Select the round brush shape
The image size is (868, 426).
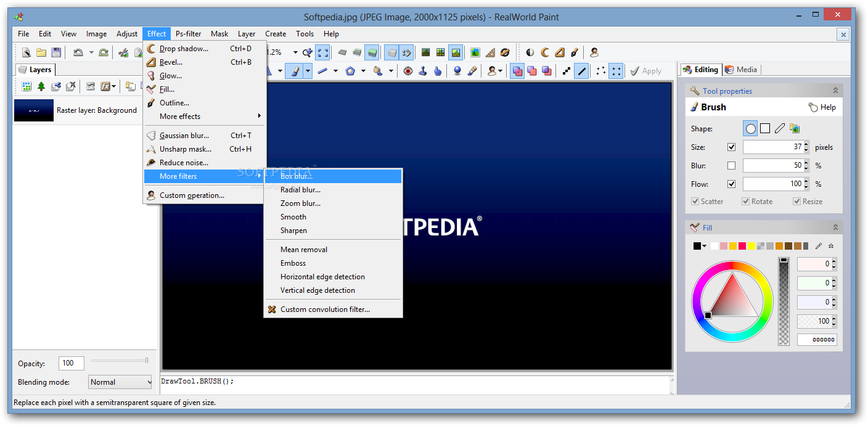point(750,128)
